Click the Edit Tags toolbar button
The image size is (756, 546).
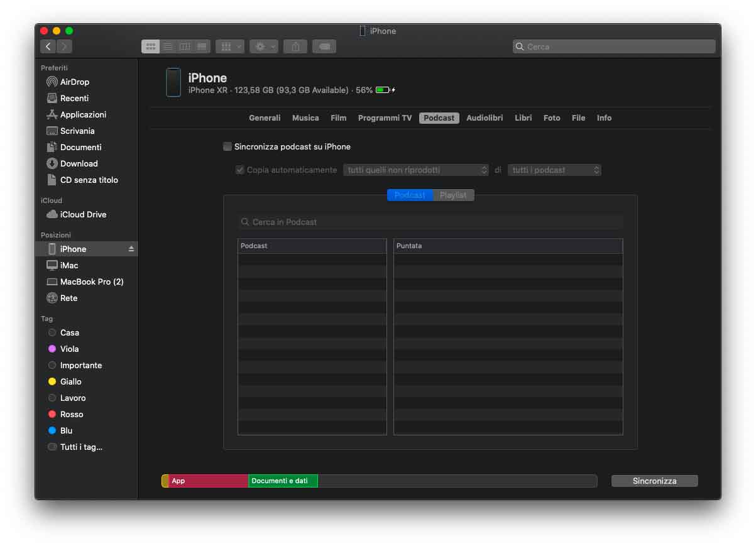[324, 46]
